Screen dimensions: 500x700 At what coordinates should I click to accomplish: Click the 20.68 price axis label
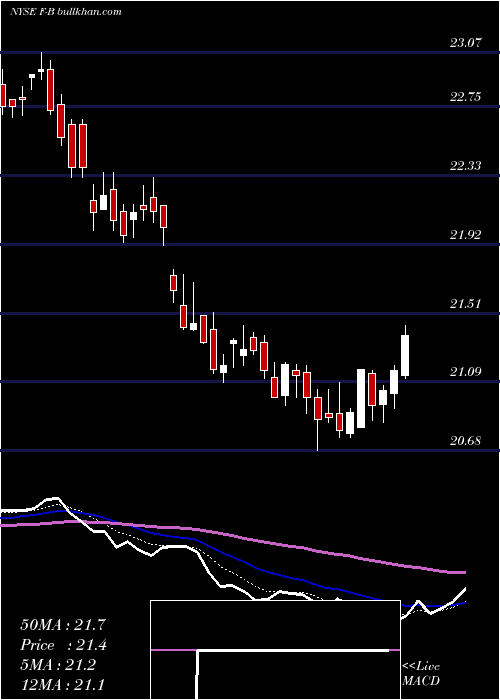(466, 441)
